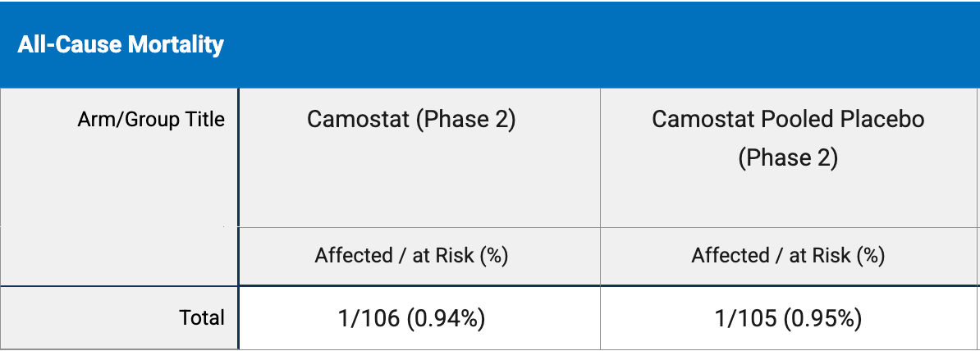Select the Arm/Group Title row label
The height and width of the screenshot is (351, 980).
(151, 120)
